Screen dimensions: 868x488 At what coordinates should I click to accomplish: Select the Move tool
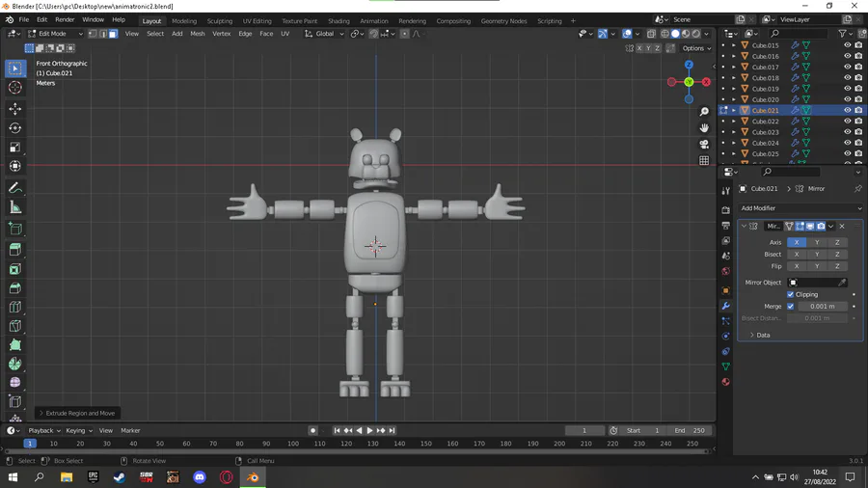(14, 109)
